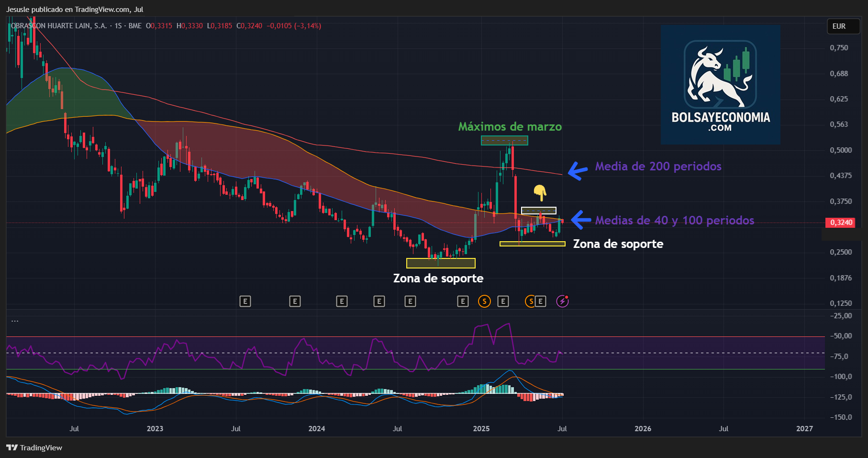Click the −150,0 indicator scale value

[841, 417]
